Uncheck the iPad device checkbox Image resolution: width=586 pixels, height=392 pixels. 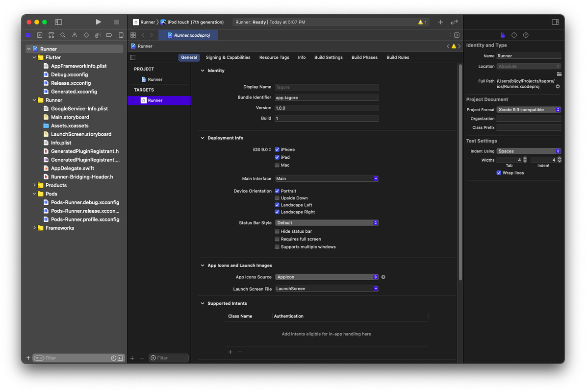pyautogui.click(x=277, y=157)
